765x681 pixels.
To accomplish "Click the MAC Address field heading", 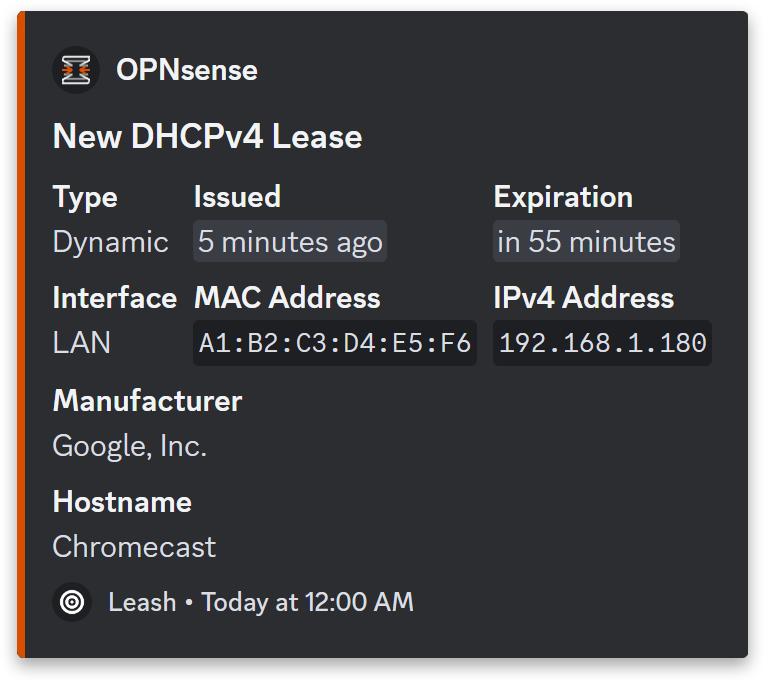I will (287, 298).
